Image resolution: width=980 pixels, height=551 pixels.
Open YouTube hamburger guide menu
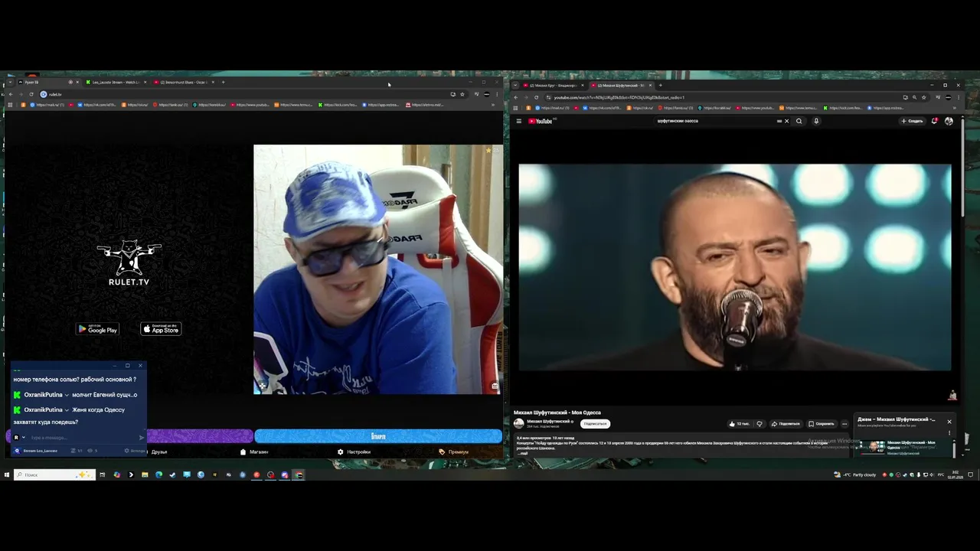click(518, 121)
